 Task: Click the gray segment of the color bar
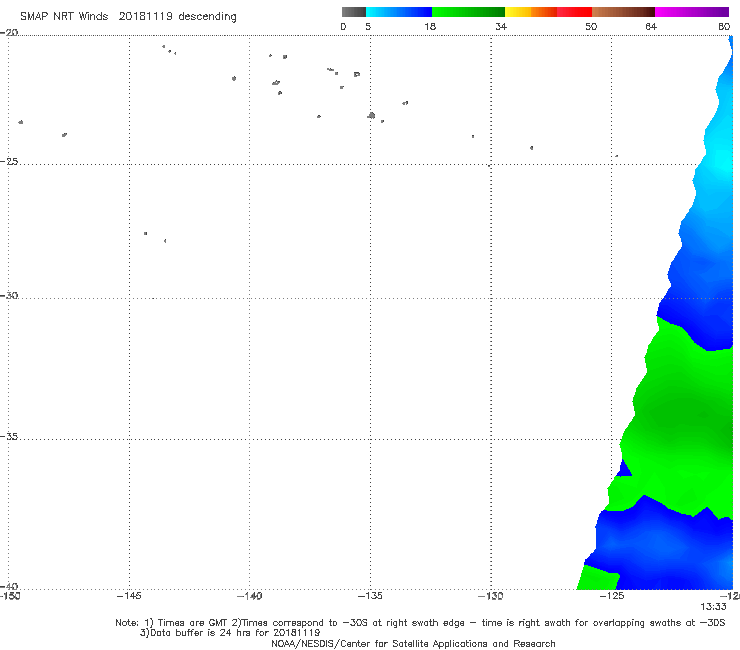(x=354, y=12)
